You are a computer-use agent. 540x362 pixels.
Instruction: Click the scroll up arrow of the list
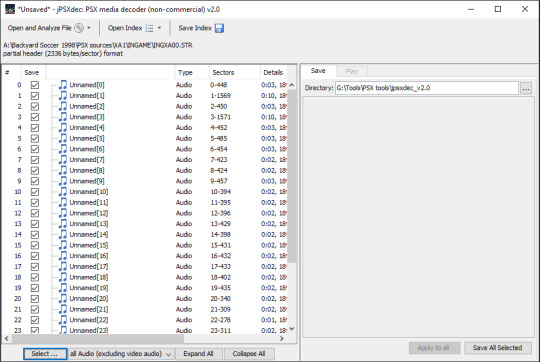[292, 85]
